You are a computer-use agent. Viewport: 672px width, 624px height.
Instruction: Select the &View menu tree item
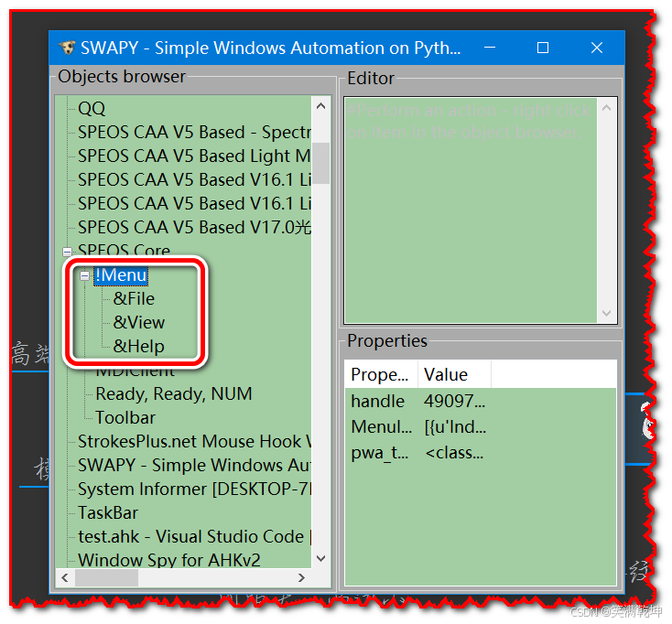click(x=139, y=322)
